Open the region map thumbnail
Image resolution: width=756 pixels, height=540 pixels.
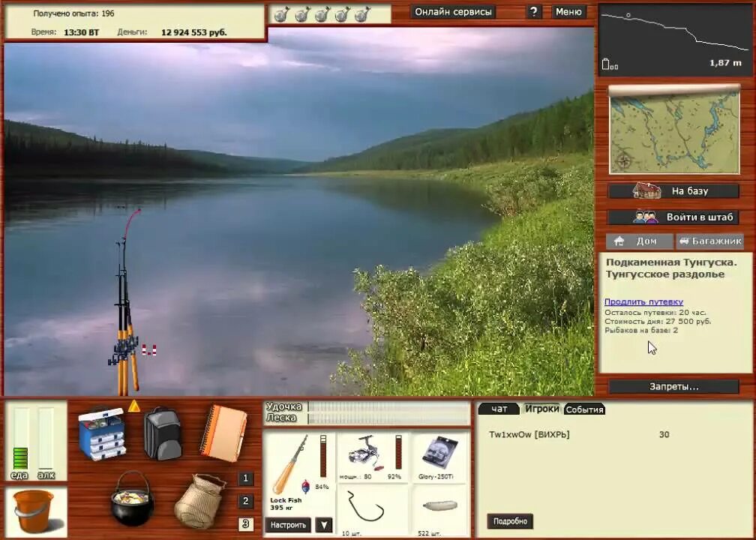click(674, 130)
